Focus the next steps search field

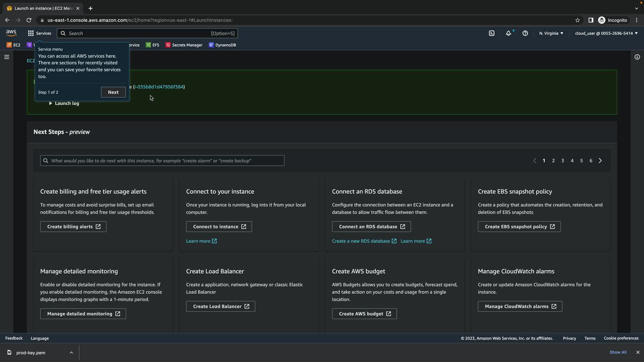162,161
